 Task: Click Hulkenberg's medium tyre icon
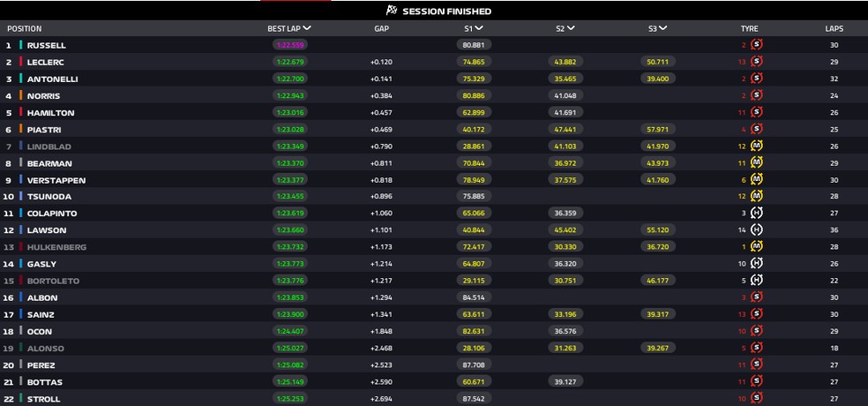tap(756, 247)
